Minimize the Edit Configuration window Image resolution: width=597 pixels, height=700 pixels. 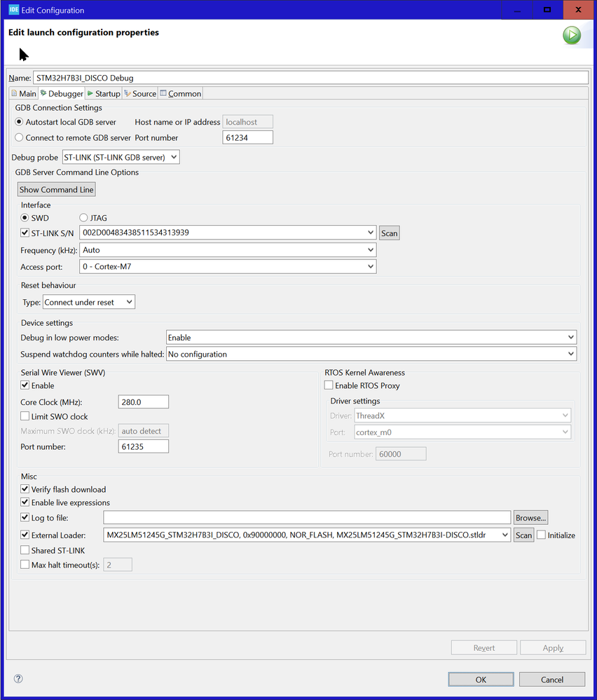517,10
